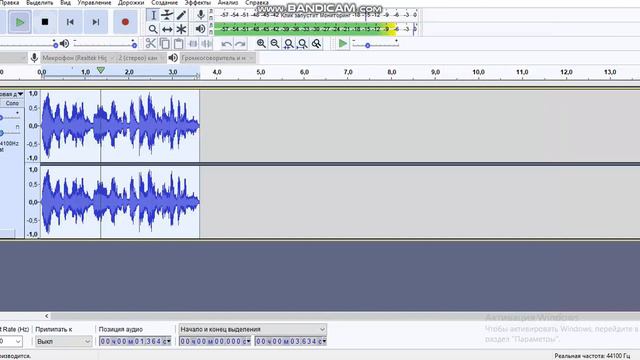Zoom in on the waveform
Image resolution: width=640 pixels, height=360 pixels.
point(261,43)
